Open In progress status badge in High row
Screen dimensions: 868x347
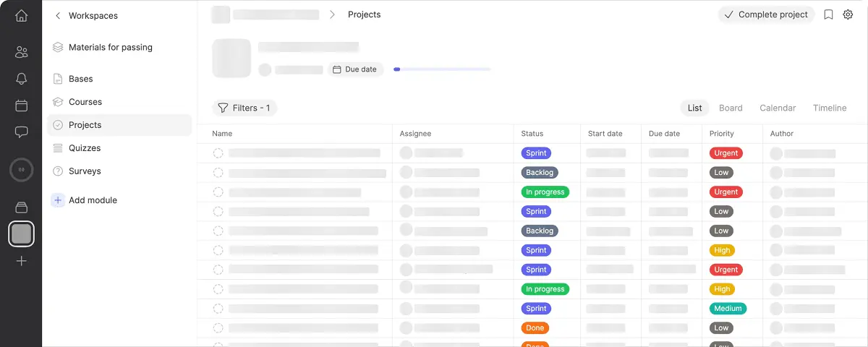pyautogui.click(x=545, y=289)
